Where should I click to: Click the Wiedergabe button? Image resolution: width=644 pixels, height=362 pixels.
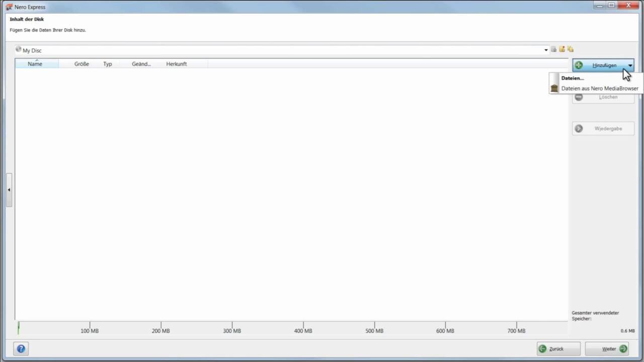tap(603, 129)
